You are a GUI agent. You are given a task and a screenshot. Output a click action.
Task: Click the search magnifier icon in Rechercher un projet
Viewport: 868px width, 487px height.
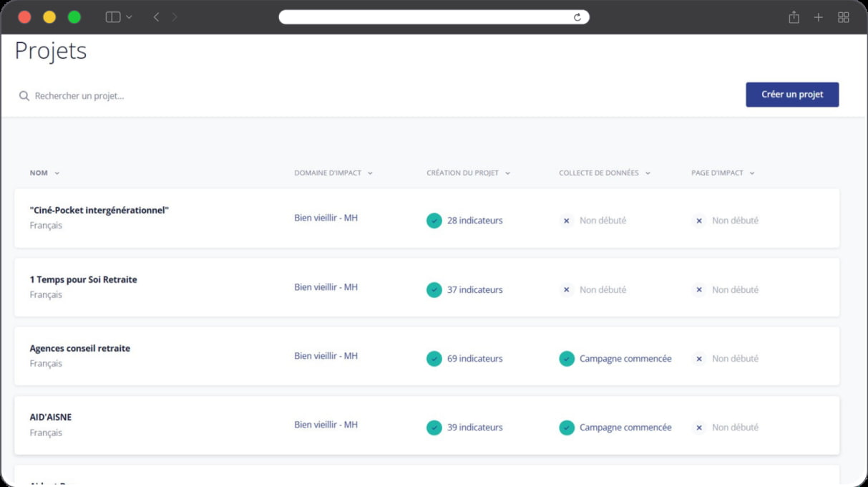[24, 95]
